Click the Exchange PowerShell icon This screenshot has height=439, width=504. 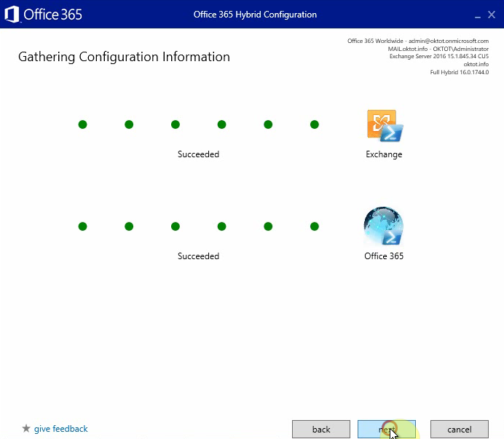pos(385,126)
